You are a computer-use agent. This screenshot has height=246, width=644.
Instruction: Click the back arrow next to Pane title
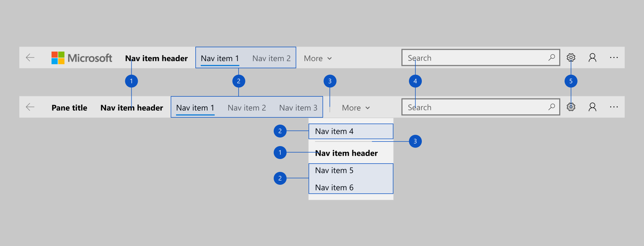click(30, 107)
